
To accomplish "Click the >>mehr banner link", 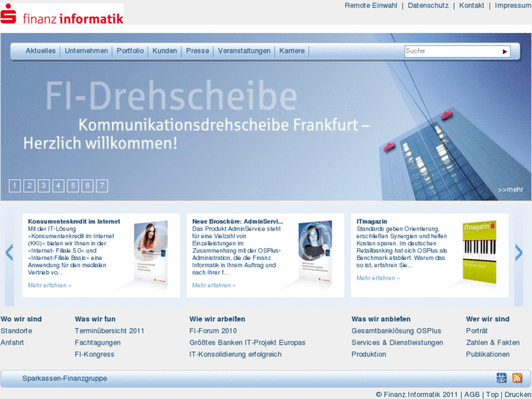I will click(x=511, y=190).
